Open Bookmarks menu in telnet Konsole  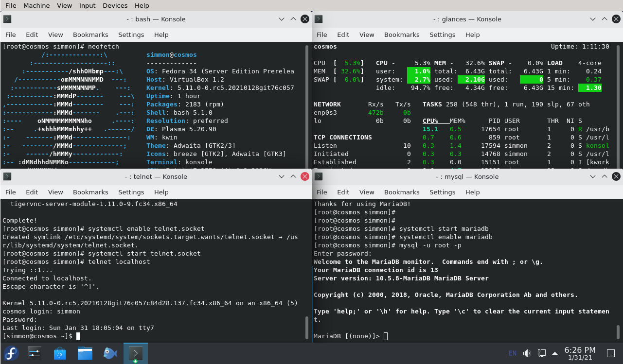(90, 192)
